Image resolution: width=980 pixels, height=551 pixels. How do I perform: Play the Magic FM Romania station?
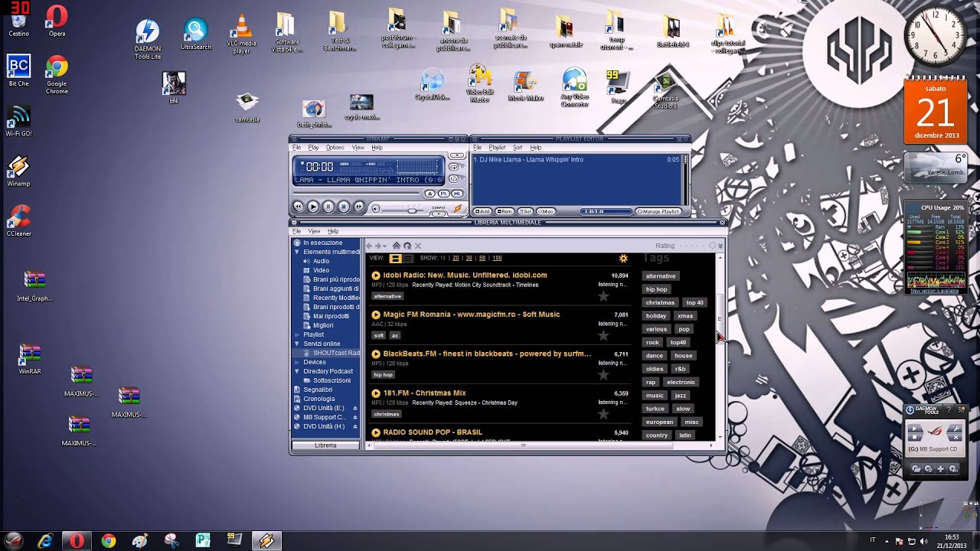(x=376, y=315)
